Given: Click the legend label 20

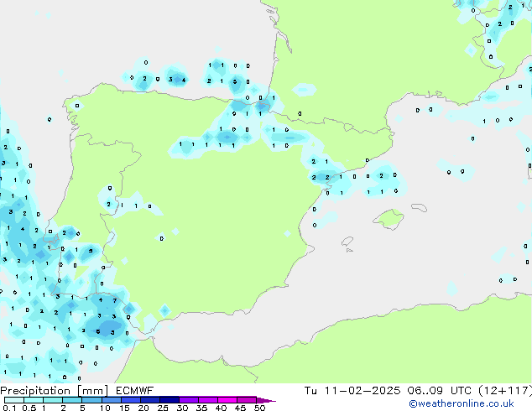Looking at the screenshot, I should (143, 408).
